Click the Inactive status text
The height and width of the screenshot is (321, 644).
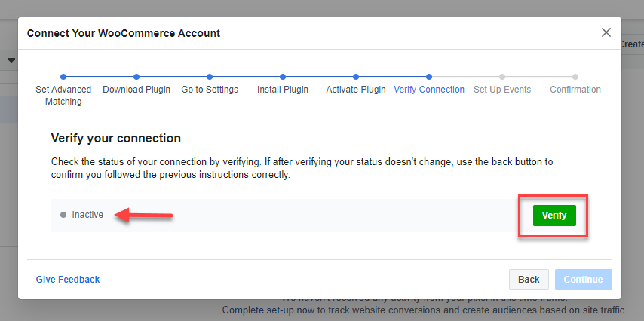tap(87, 215)
